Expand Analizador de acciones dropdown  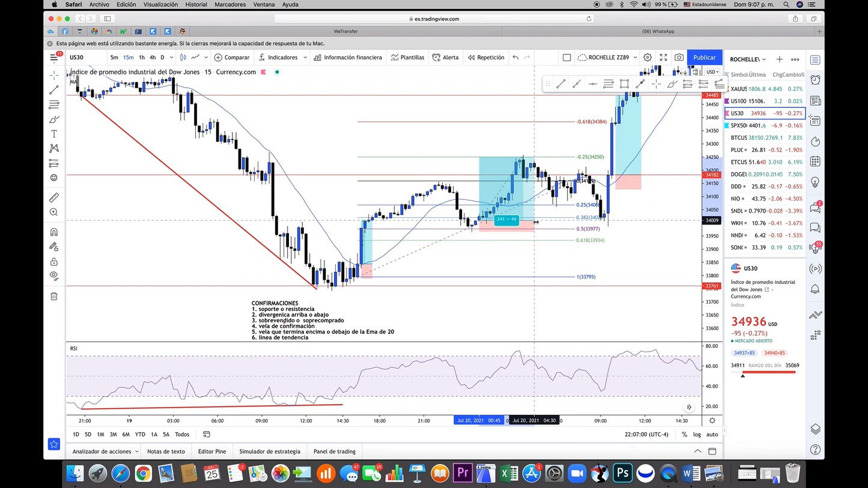137,451
